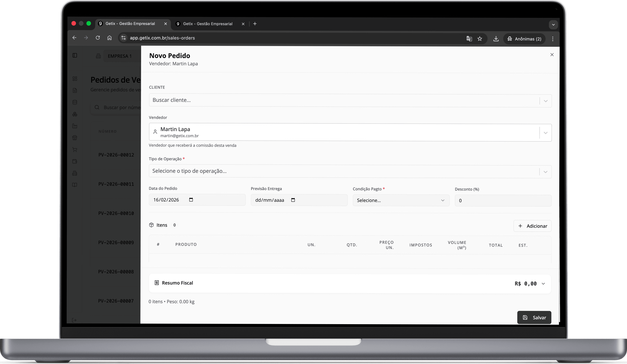Image resolution: width=627 pixels, height=364 pixels.
Task: Click the translate page icon
Action: click(x=469, y=39)
